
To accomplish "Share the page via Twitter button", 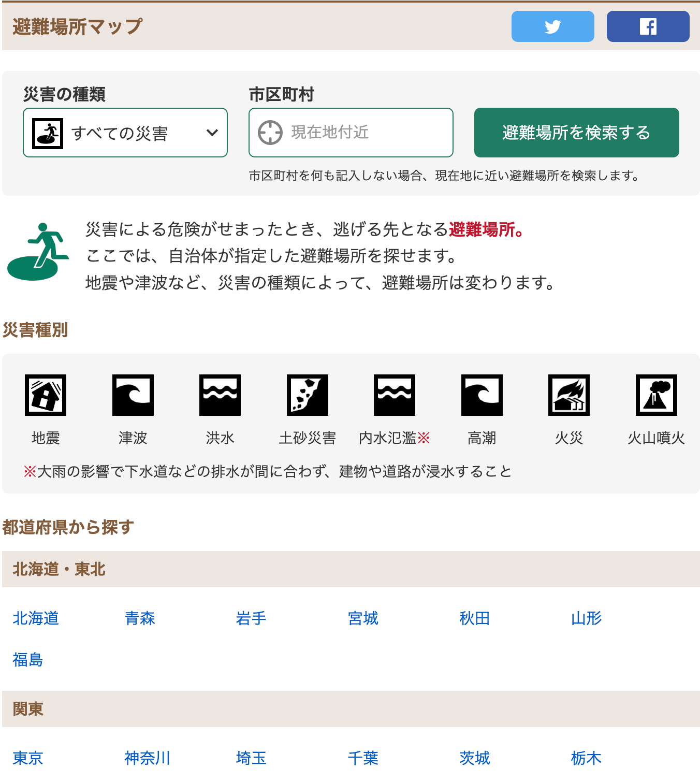I will coord(552,26).
